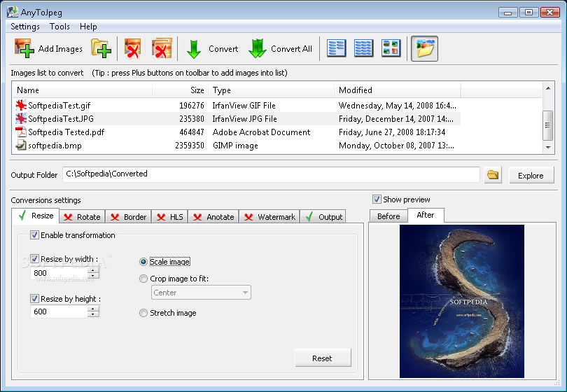Click the image list scrollbar thumb
This screenshot has height=392, width=567.
[x=548, y=125]
